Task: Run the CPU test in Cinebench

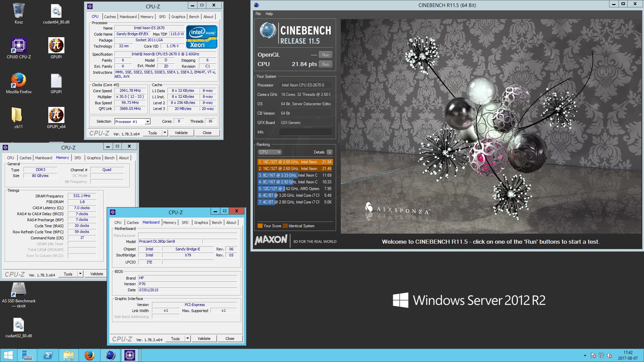Action: (x=325, y=64)
